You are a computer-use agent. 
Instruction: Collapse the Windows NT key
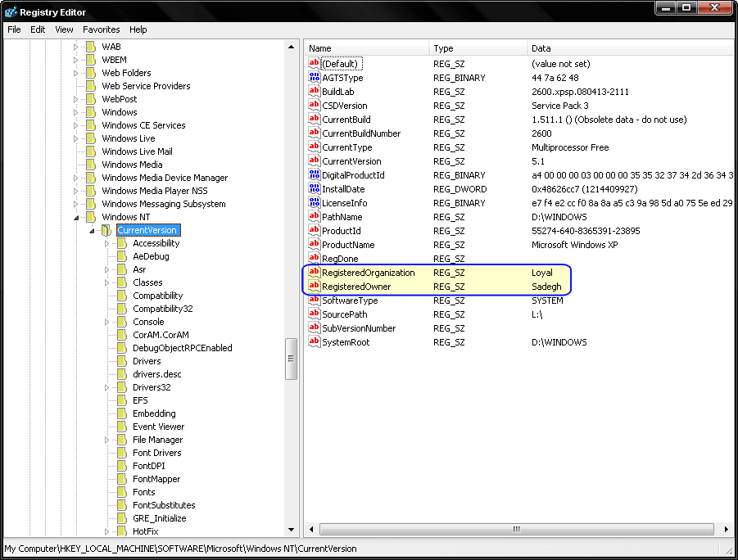pyautogui.click(x=76, y=218)
